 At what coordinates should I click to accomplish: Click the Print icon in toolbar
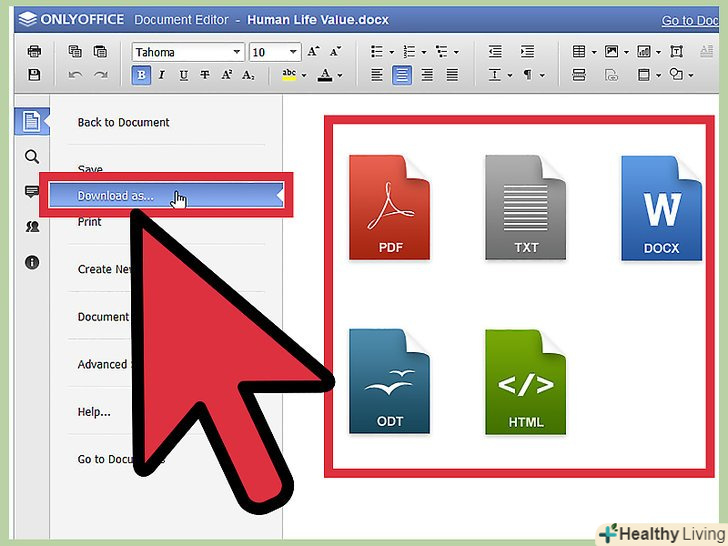tap(34, 51)
